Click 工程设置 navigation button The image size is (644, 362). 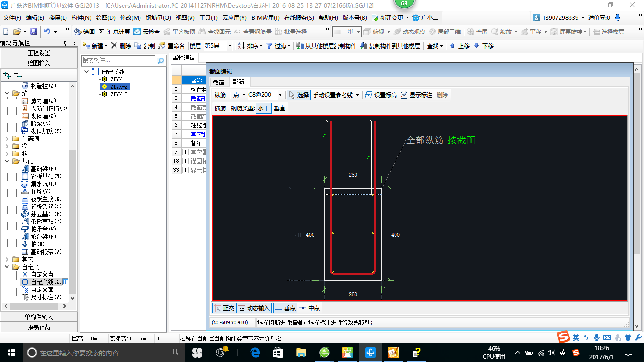[x=39, y=53]
